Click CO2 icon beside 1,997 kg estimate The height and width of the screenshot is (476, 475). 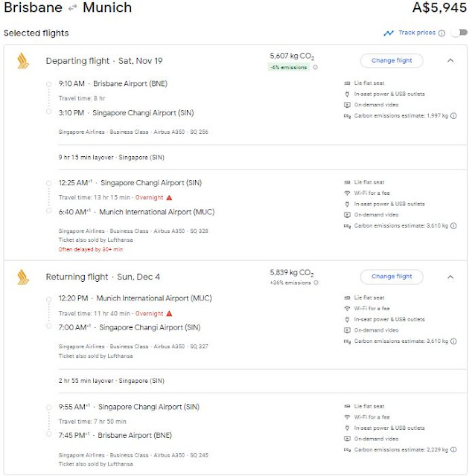(x=347, y=116)
